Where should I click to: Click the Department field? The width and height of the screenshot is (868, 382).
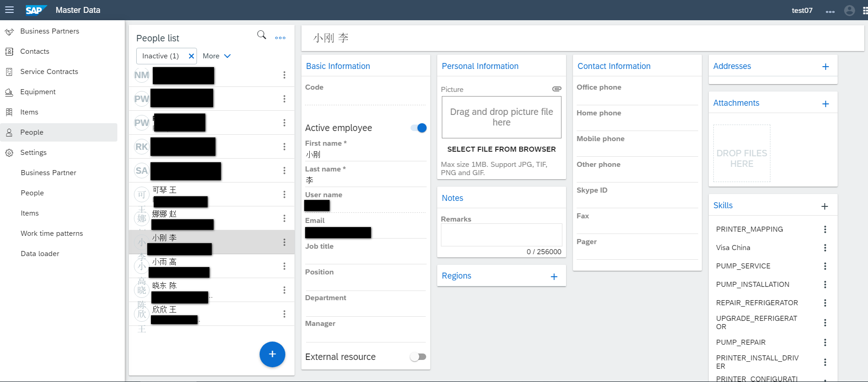[366, 309]
